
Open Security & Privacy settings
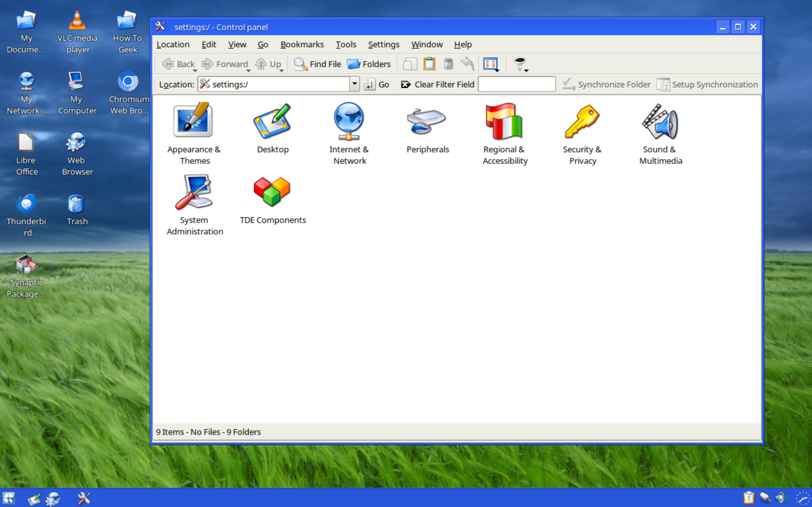click(582, 134)
